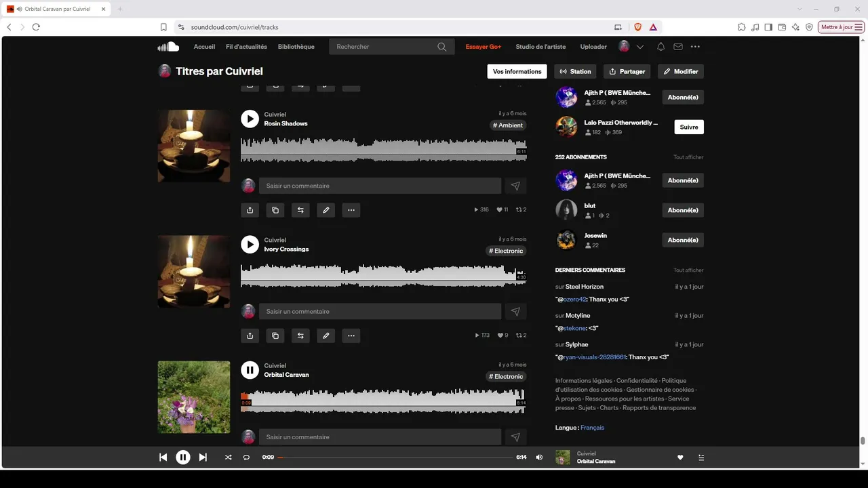The height and width of the screenshot is (488, 868).
Task: Toggle repeat in the player bar
Action: tap(247, 457)
